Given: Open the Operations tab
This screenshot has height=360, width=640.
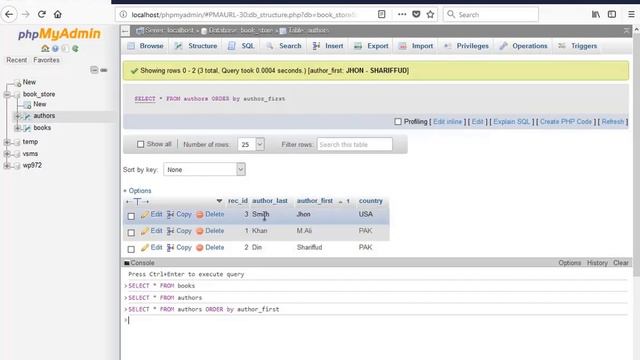Looking at the screenshot, I should (524, 46).
